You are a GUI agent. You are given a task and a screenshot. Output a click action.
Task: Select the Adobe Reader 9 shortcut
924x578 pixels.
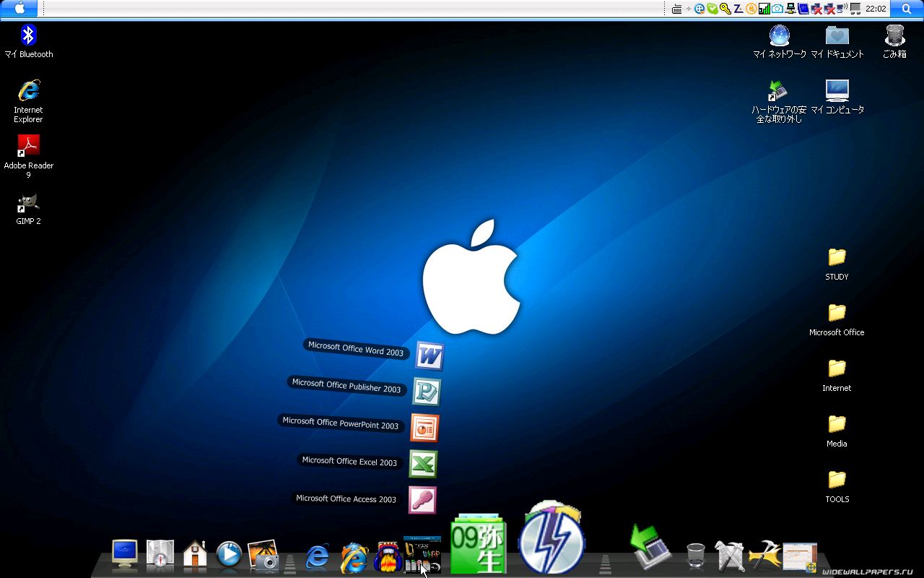[29, 157]
